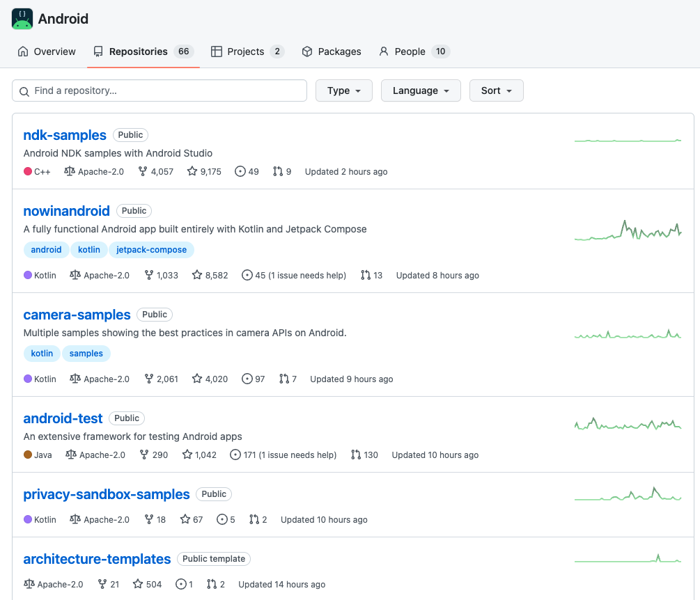View architecture-templates forks count 21
Screen dimensions: 700x600
click(108, 585)
